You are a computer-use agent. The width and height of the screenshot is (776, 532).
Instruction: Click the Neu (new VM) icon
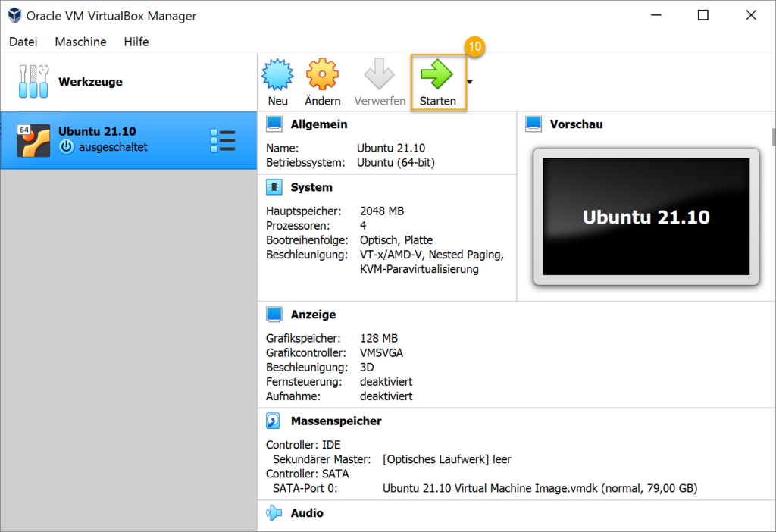(277, 74)
